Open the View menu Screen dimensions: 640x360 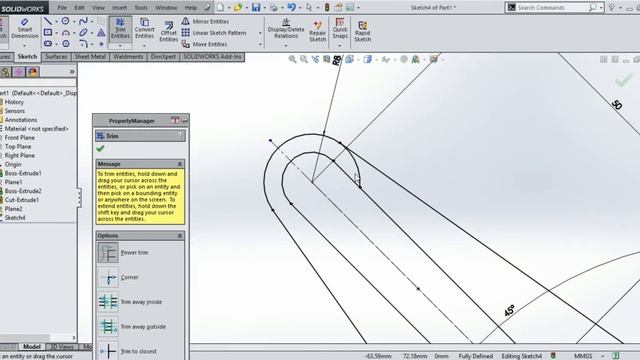tap(98, 7)
